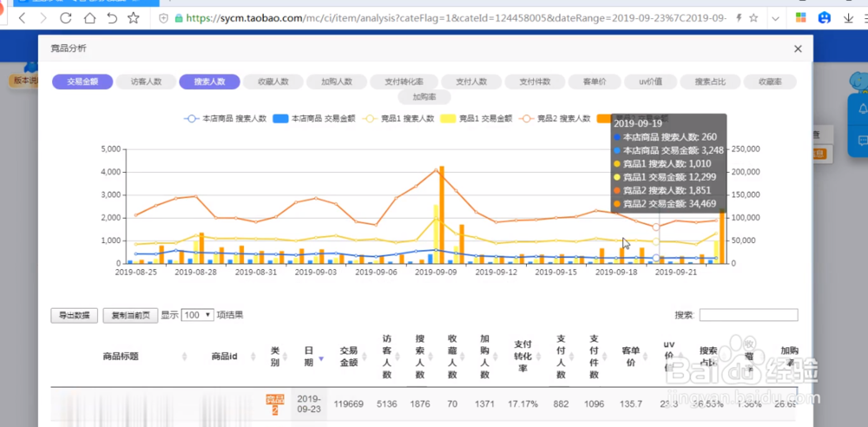Toggle the 客单价 metric pill
The image size is (868, 427).
(595, 82)
